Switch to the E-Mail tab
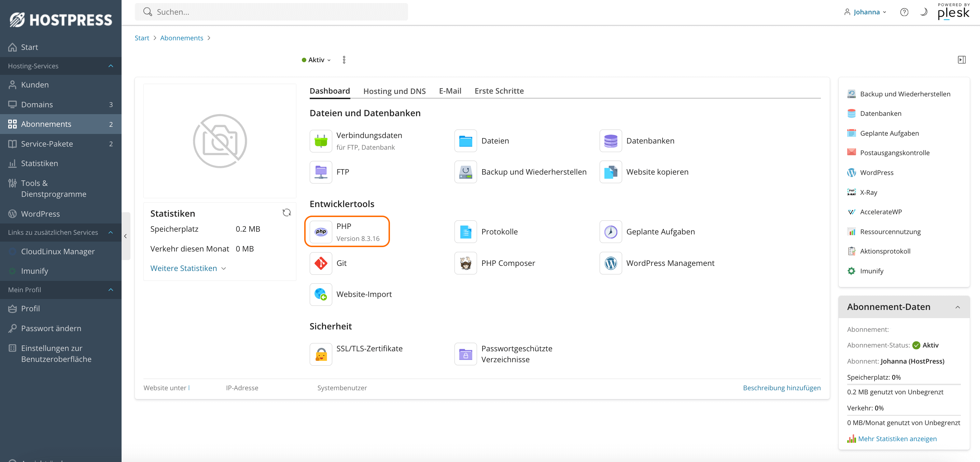980x462 pixels. click(x=450, y=91)
